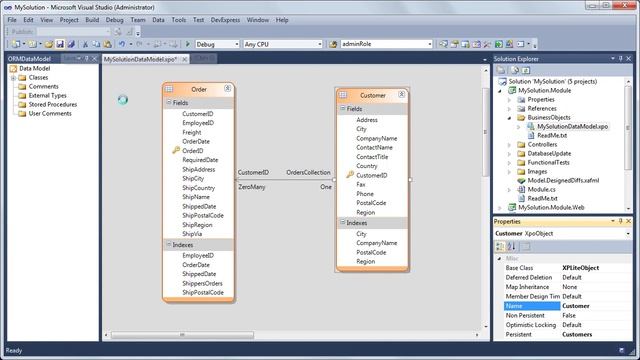The image size is (640, 360).
Task: Click the Undo arrow icon
Action: pyautogui.click(x=122, y=44)
